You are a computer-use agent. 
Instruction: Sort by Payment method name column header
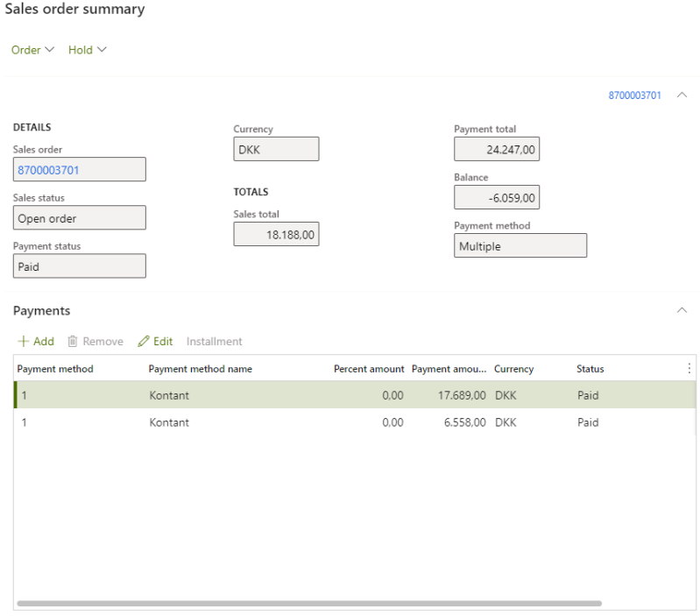(x=200, y=369)
